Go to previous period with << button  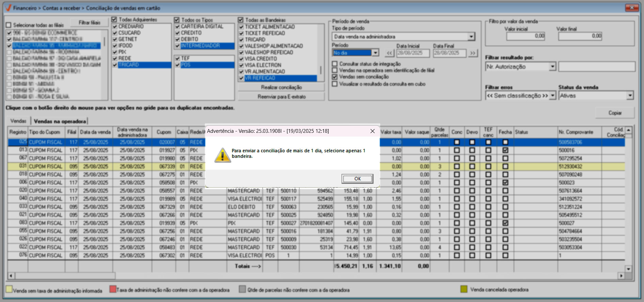(390, 53)
